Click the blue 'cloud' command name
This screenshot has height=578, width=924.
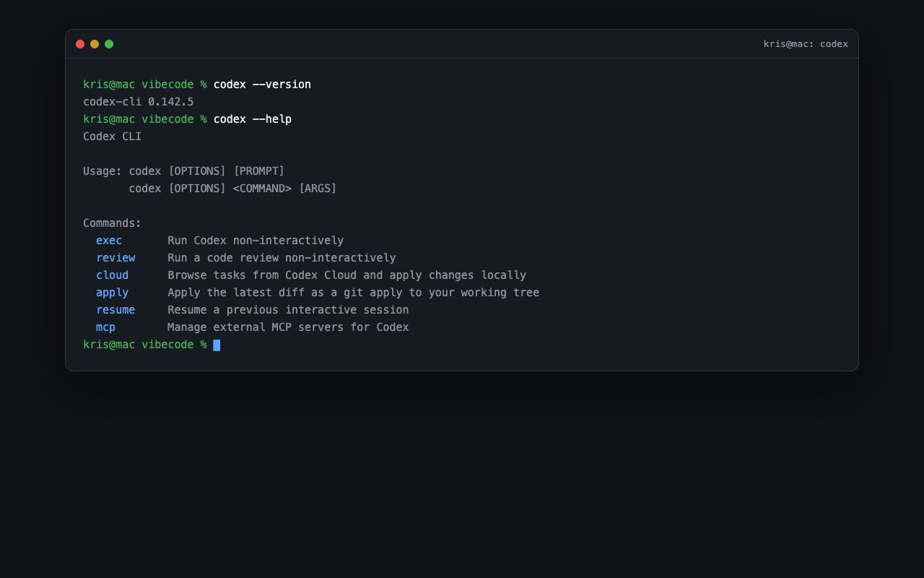pyautogui.click(x=113, y=275)
